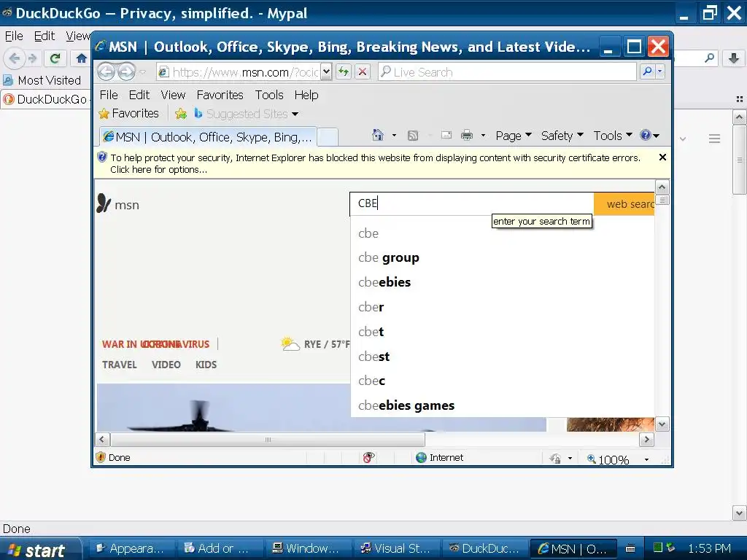Click the Print toolbar icon
The image size is (747, 560).
467,135
